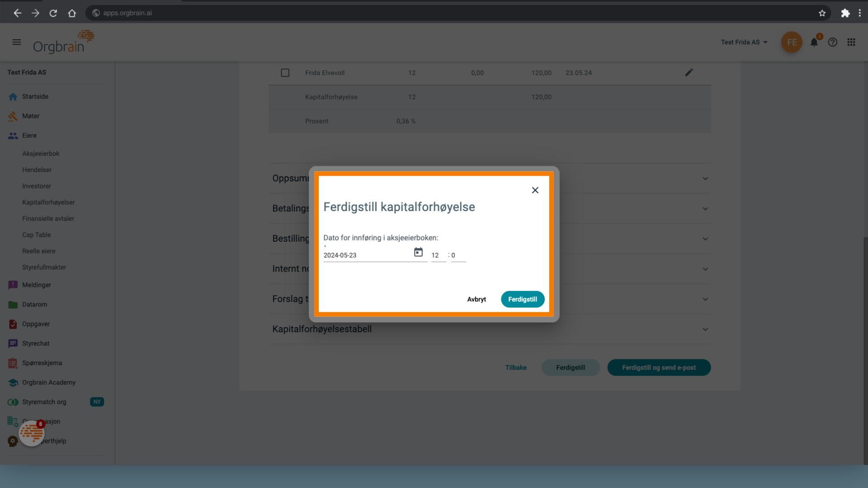Open Startside in the sidebar

coord(35,97)
